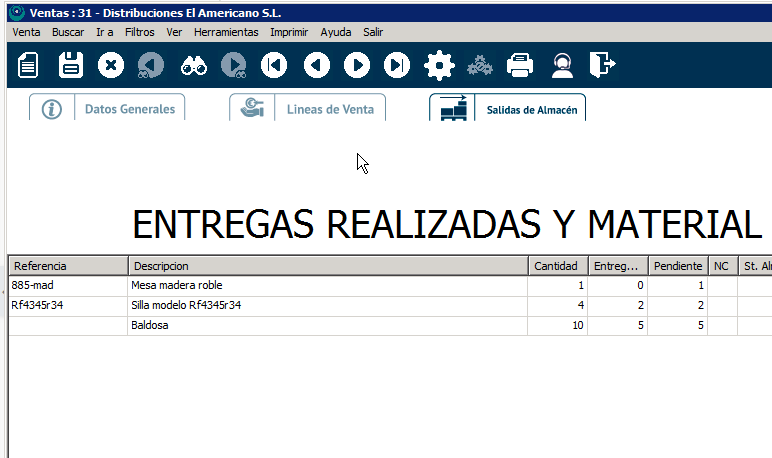The width and height of the screenshot is (772, 458).
Task: Click the support headset person icon
Action: tap(562, 66)
